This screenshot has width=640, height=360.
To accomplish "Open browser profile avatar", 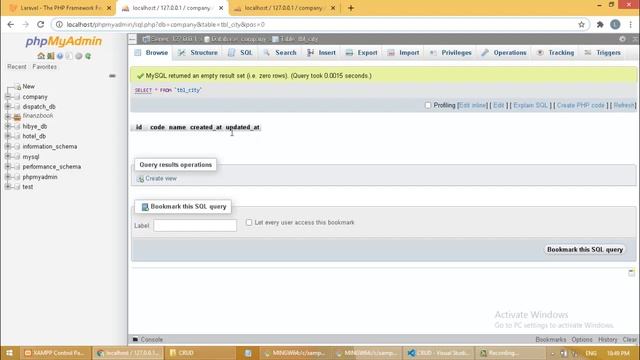I will [x=615, y=24].
